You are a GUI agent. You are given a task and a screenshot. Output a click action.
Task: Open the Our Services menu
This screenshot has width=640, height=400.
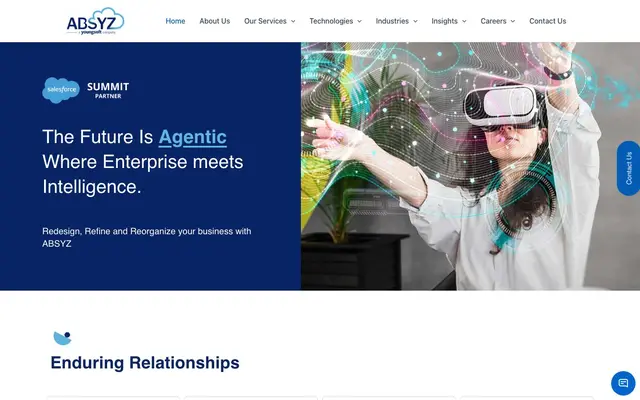coord(265,21)
